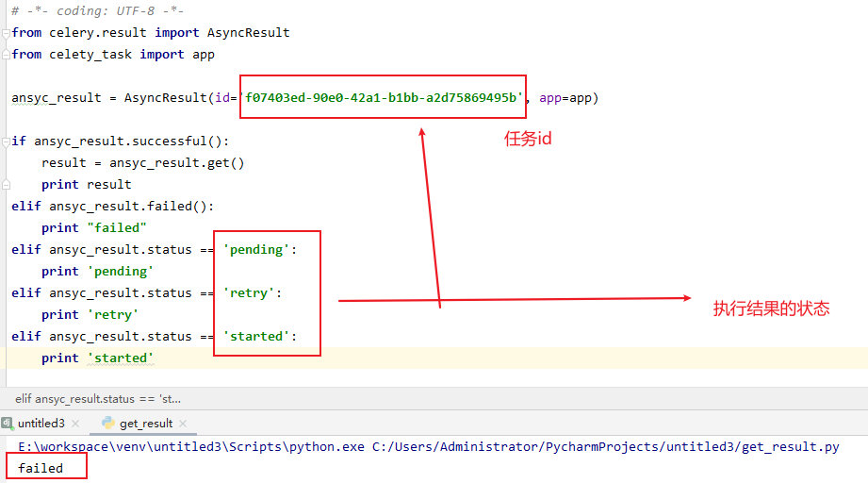868x483 pixels.
Task: Click the 'pending' string in the elif condition
Action: 256,250
